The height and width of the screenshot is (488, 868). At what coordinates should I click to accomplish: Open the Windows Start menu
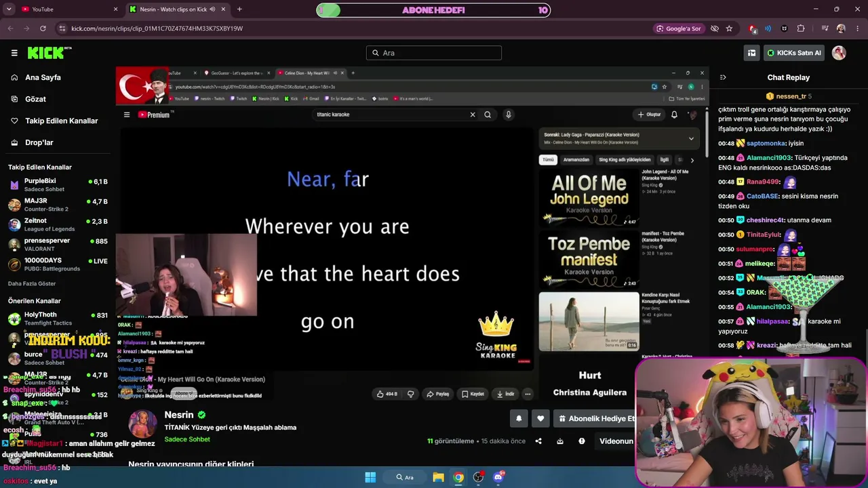tap(370, 477)
